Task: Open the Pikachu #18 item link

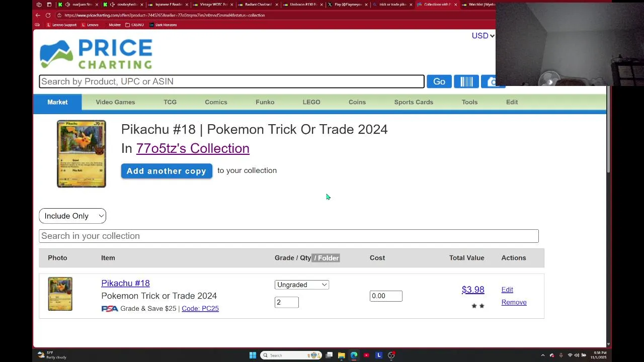Action: 125,283
